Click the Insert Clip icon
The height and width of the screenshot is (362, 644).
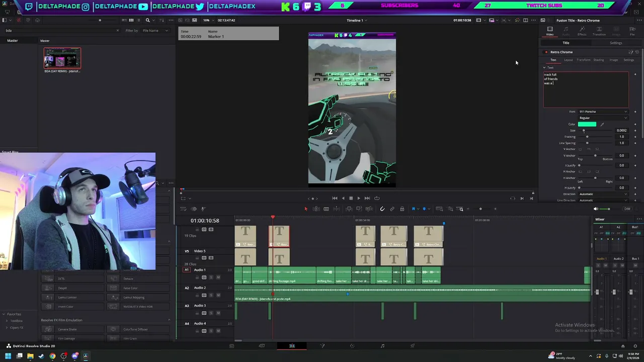[x=349, y=209]
